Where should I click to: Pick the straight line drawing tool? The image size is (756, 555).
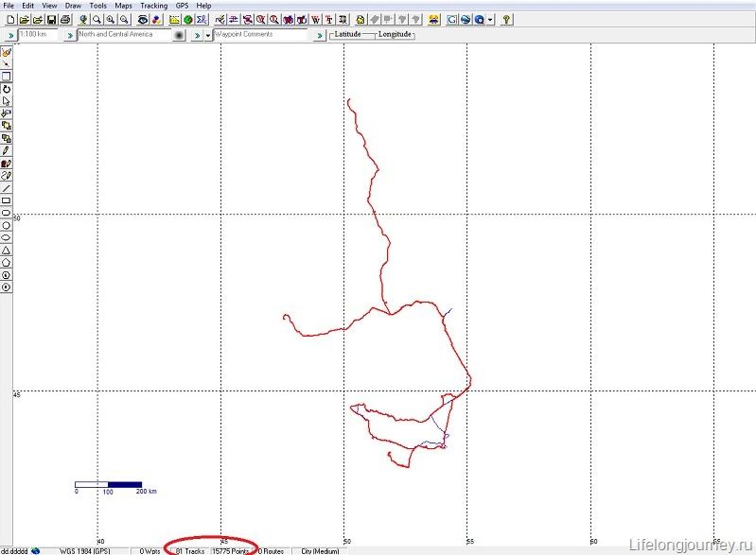tap(6, 188)
